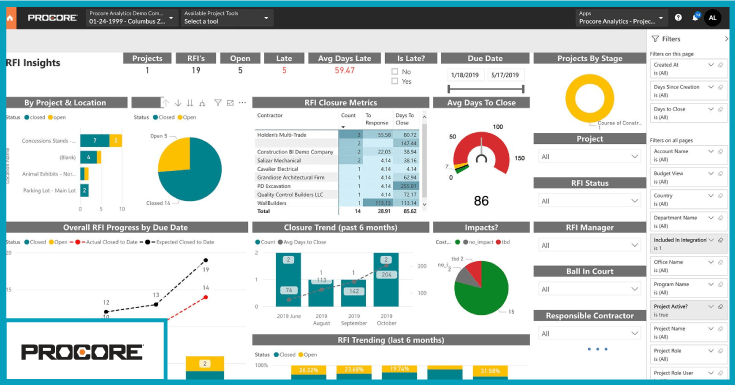Open the Responsible Contractor slicer dropdown

pyautogui.click(x=589, y=333)
